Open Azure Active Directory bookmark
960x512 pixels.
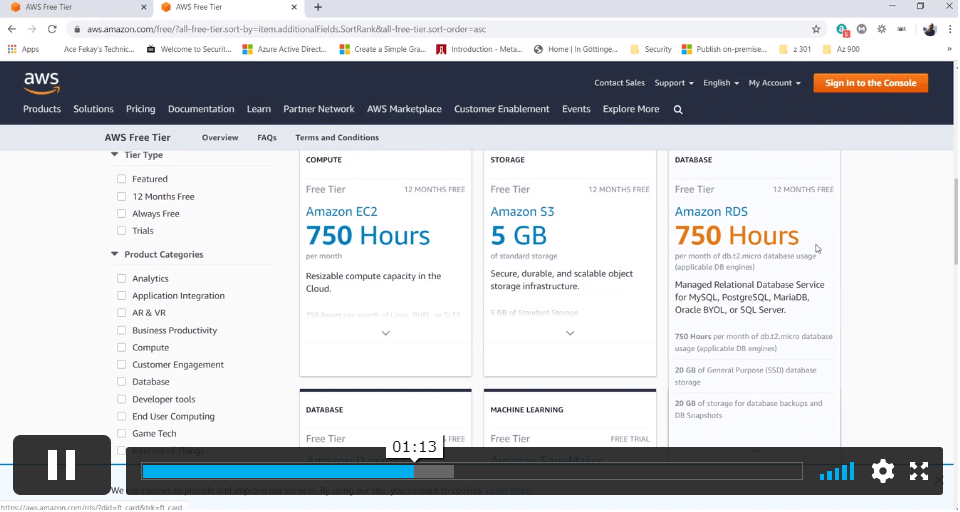(285, 49)
